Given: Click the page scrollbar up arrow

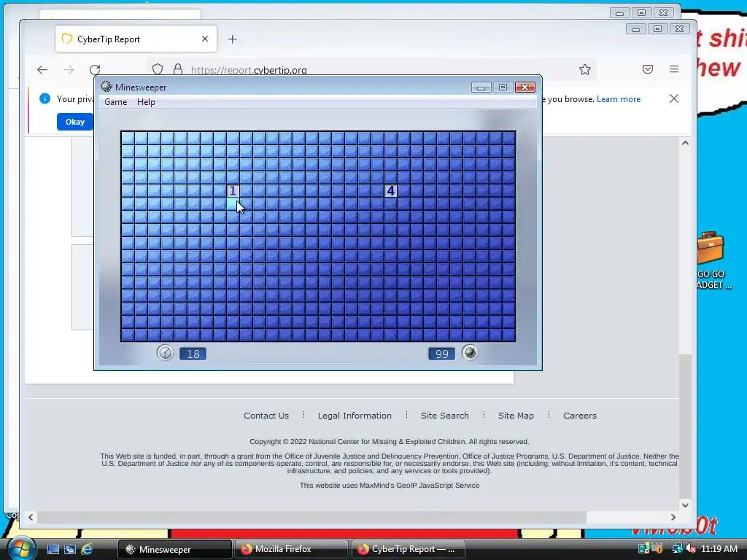Looking at the screenshot, I should click(x=685, y=143).
